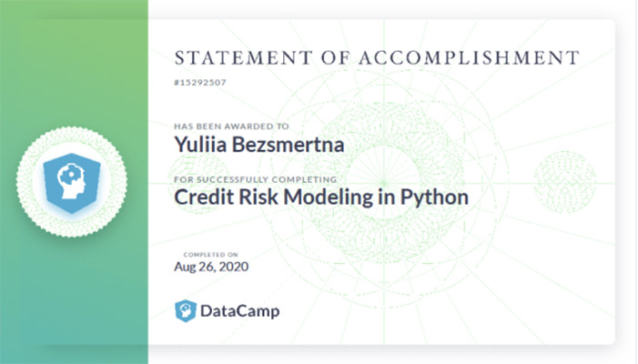Select certificate number #15292507

(200, 83)
